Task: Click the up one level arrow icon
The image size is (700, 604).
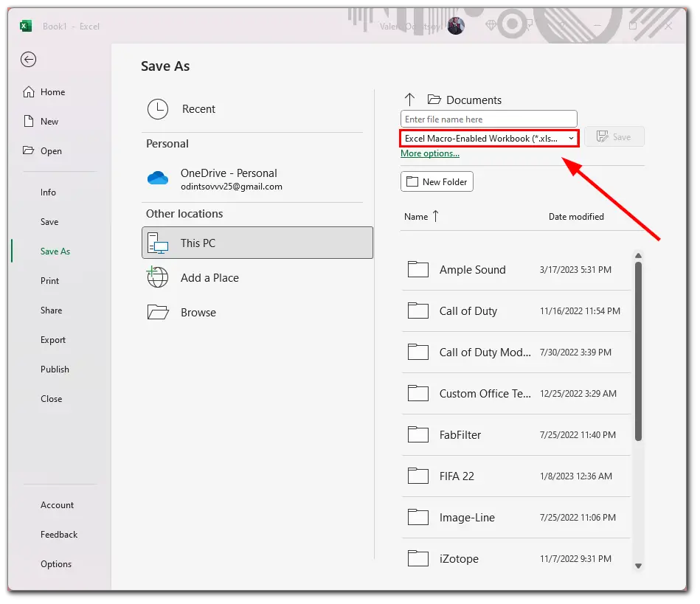Action: (409, 100)
